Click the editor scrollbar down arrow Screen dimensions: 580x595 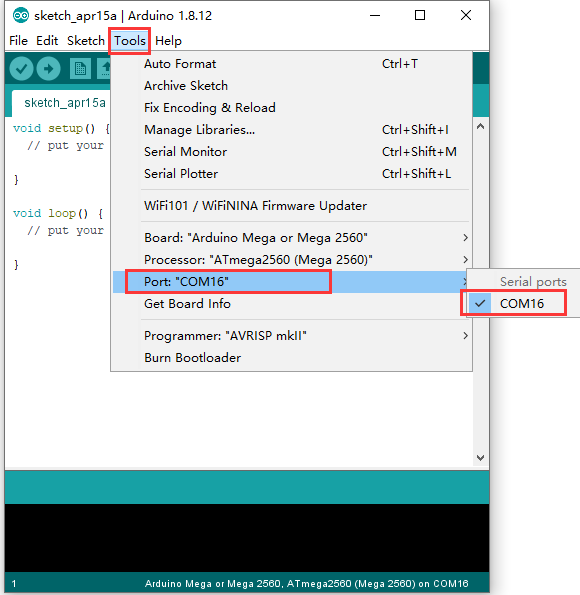[x=481, y=458]
